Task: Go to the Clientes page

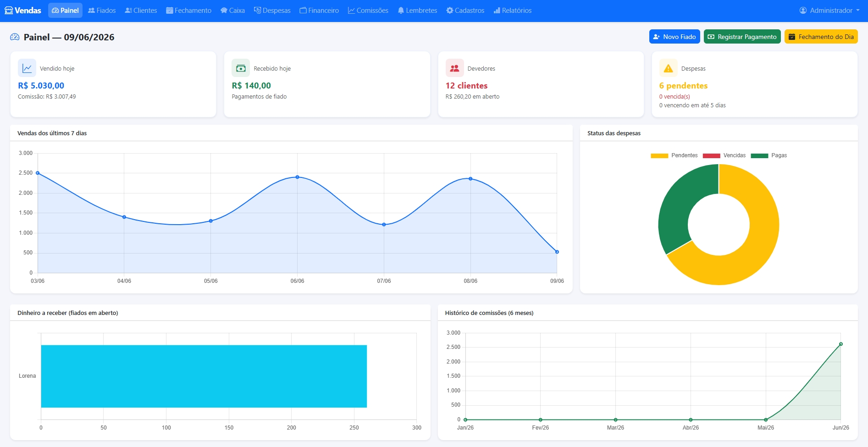Action: pyautogui.click(x=141, y=11)
